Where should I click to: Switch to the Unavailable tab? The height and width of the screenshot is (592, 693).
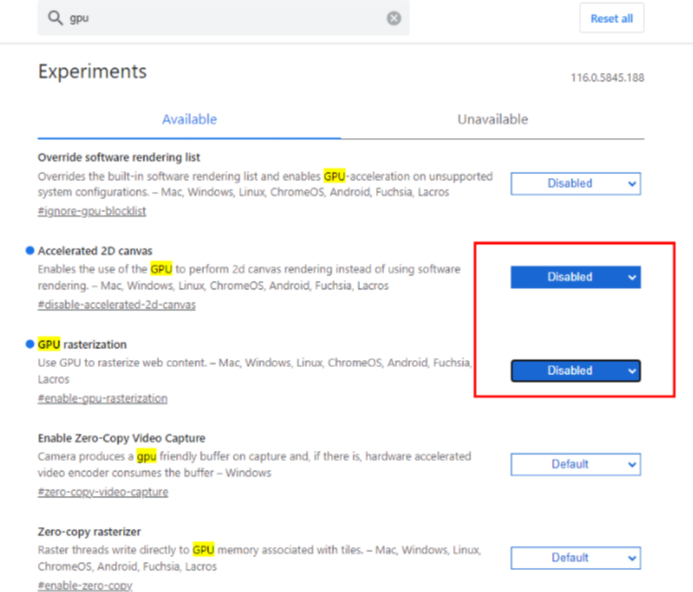[492, 119]
